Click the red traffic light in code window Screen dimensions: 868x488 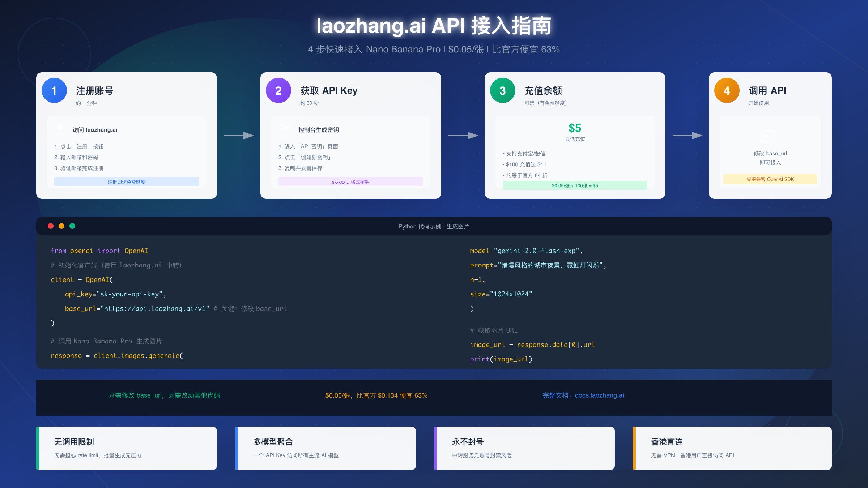click(50, 226)
